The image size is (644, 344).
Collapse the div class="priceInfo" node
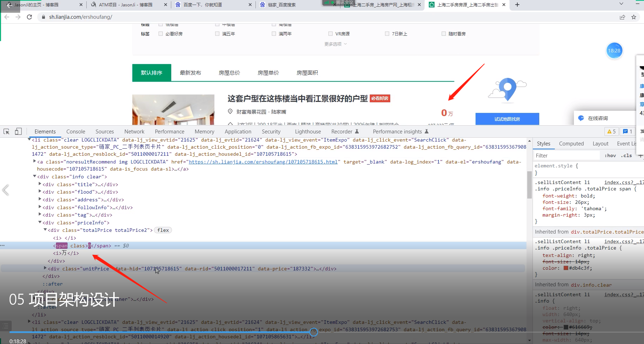(x=40, y=222)
